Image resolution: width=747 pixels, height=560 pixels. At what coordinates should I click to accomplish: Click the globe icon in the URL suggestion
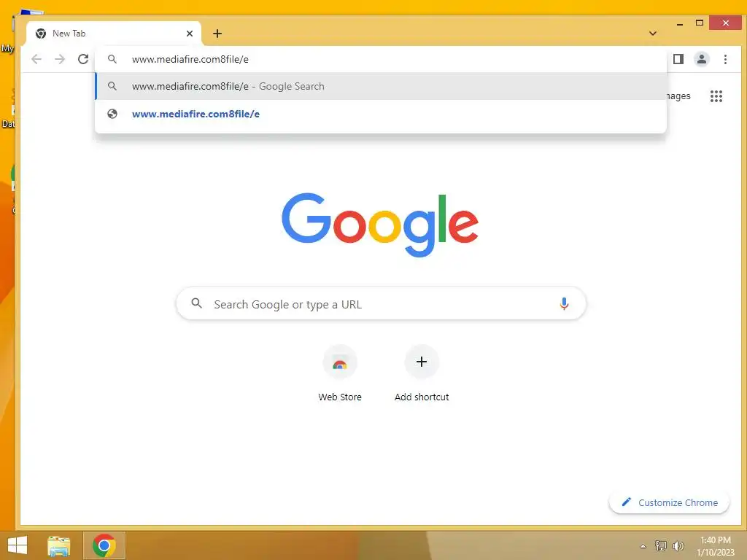coord(112,114)
